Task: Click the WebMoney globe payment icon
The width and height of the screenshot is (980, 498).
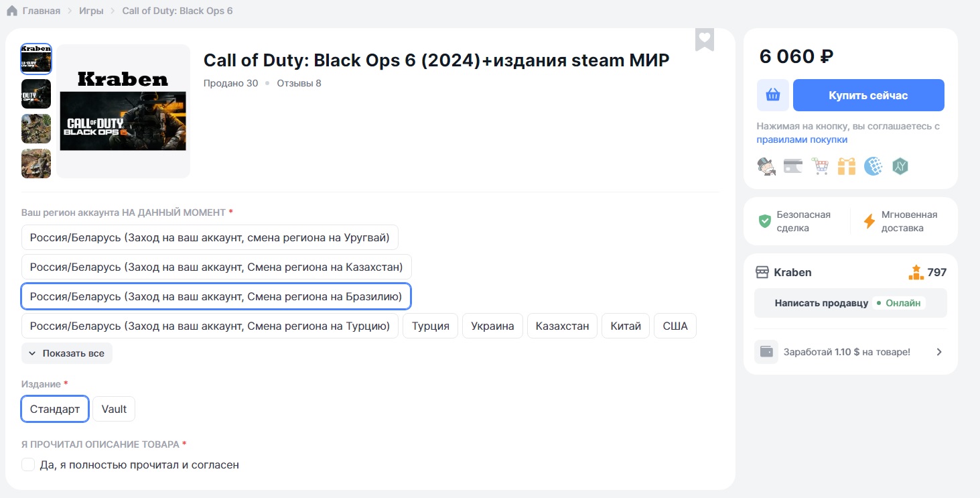Action: (x=873, y=166)
